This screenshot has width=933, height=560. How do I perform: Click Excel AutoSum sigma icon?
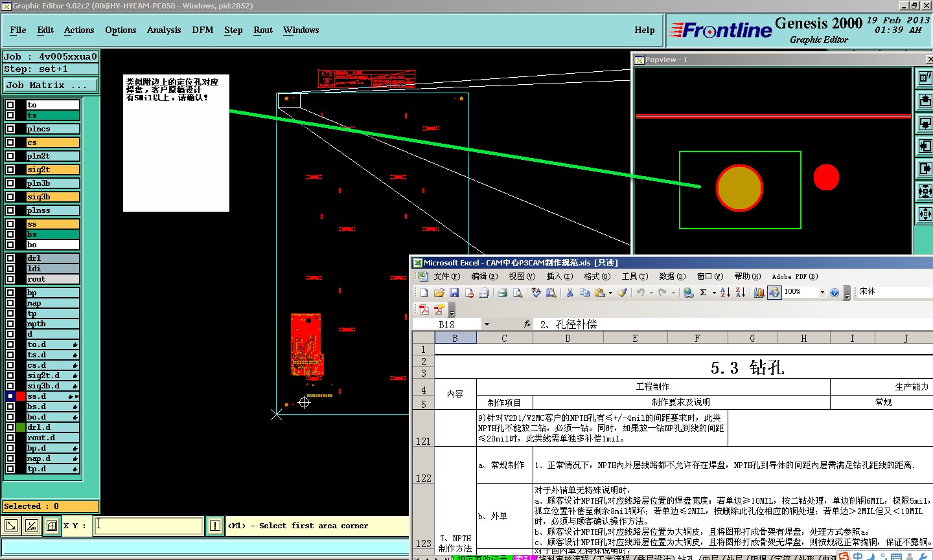click(703, 293)
